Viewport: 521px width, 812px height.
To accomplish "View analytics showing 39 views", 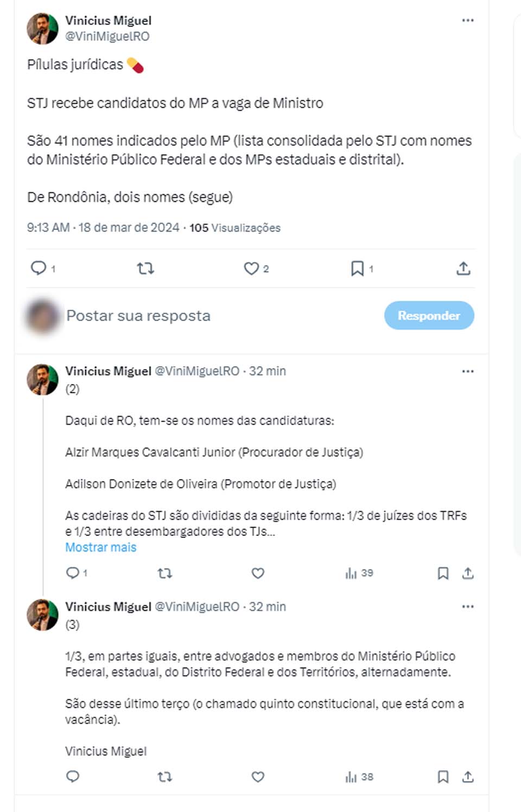I will [359, 573].
